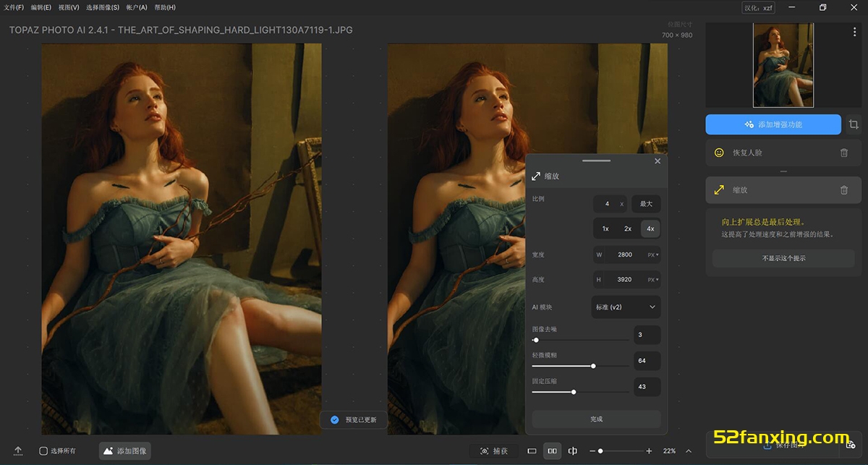Image resolution: width=868 pixels, height=465 pixels.
Task: Click the 不显示这个提示 button
Action: pos(783,258)
